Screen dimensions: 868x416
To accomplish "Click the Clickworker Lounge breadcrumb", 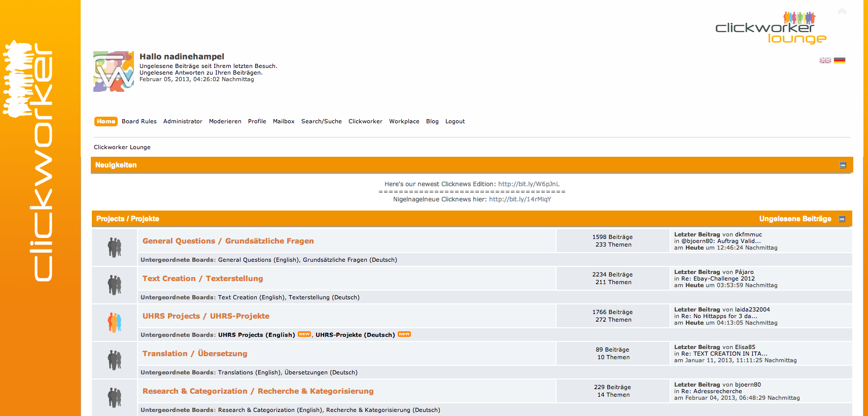I will click(122, 147).
